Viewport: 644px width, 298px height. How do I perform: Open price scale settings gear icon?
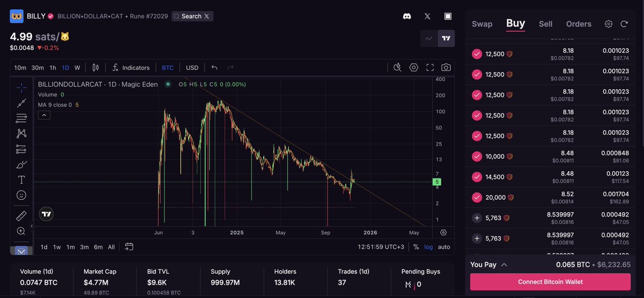coord(443,232)
